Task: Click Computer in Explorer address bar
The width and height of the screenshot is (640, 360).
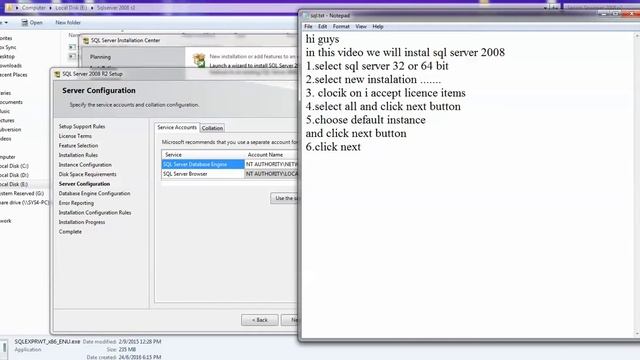Action: [x=34, y=8]
